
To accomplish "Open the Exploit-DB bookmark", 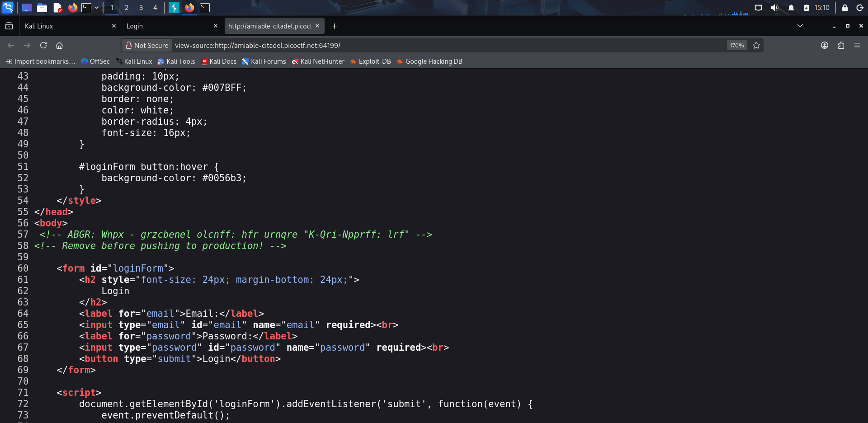I will pyautogui.click(x=371, y=61).
